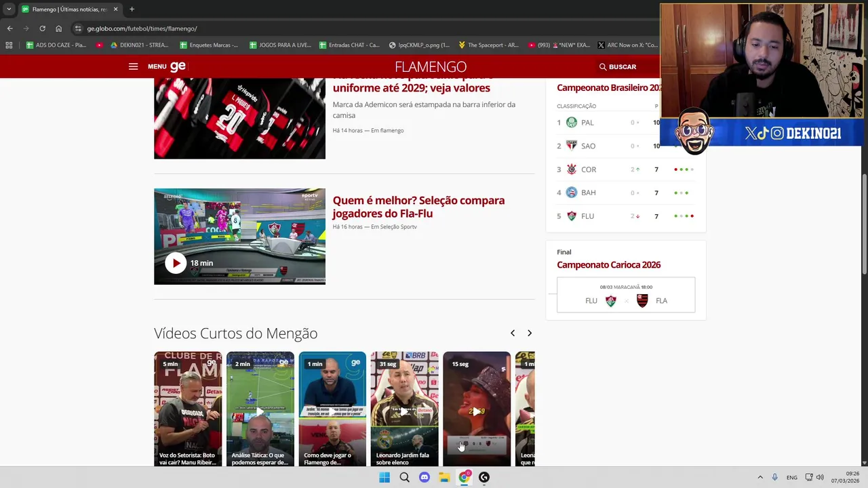Image resolution: width=868 pixels, height=488 pixels.
Task: Click Flamengo crest in Final match card
Action: 642,301
